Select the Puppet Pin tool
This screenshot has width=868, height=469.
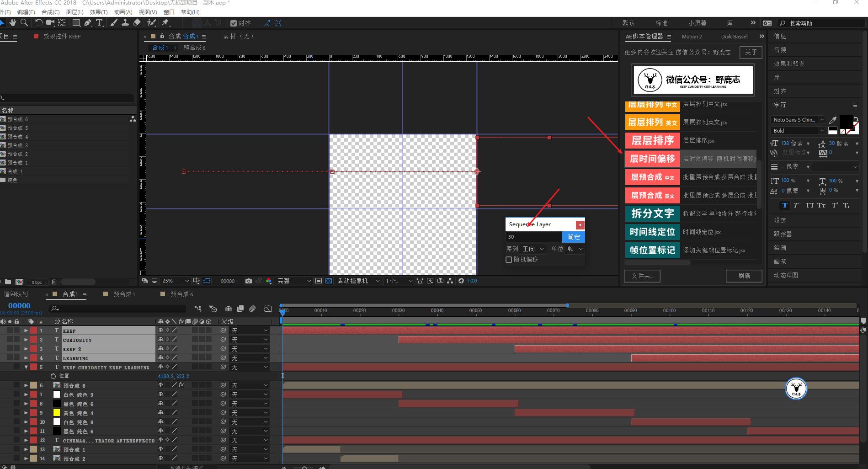click(165, 22)
